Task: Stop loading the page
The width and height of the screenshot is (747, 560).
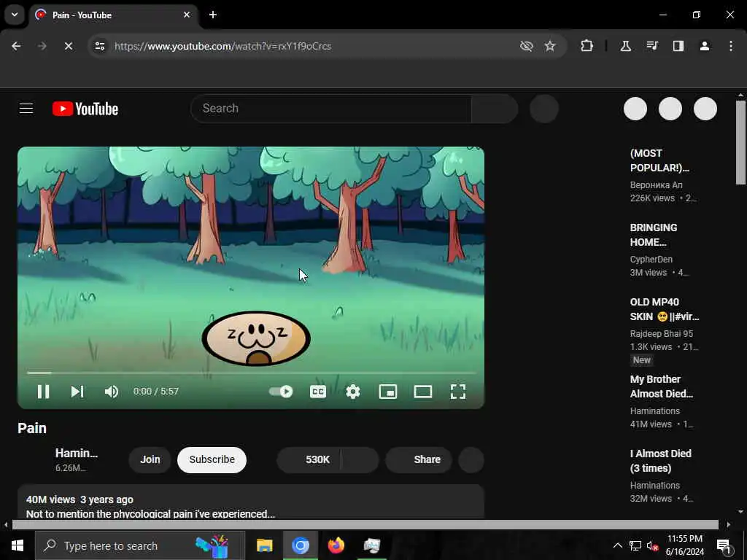Action: (x=68, y=46)
